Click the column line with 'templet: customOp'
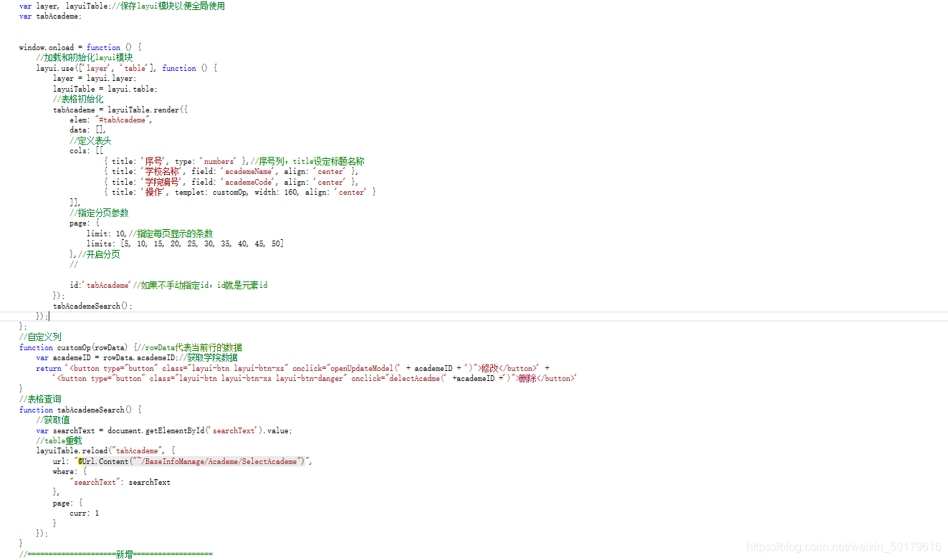948x560 pixels. [240, 192]
